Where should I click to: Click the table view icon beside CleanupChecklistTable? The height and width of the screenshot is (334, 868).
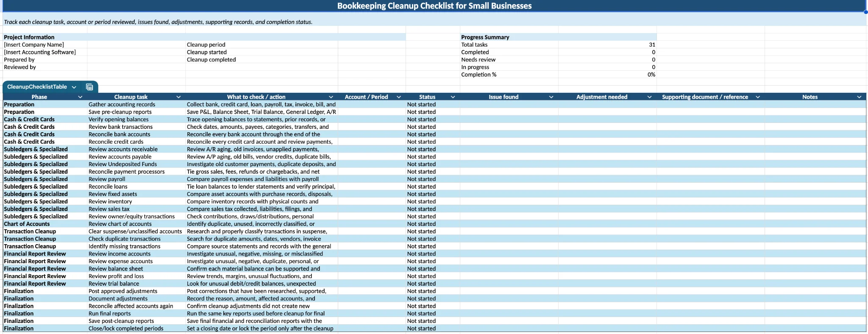[x=89, y=87]
